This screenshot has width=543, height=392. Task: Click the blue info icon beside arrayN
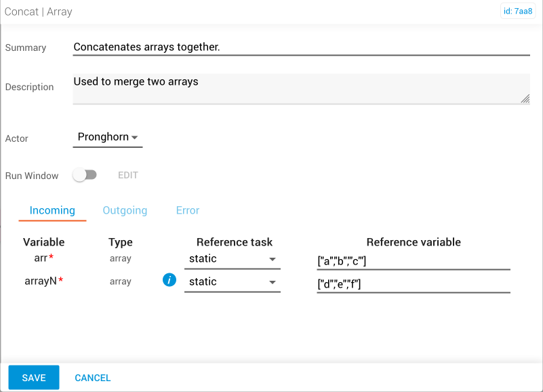169,280
